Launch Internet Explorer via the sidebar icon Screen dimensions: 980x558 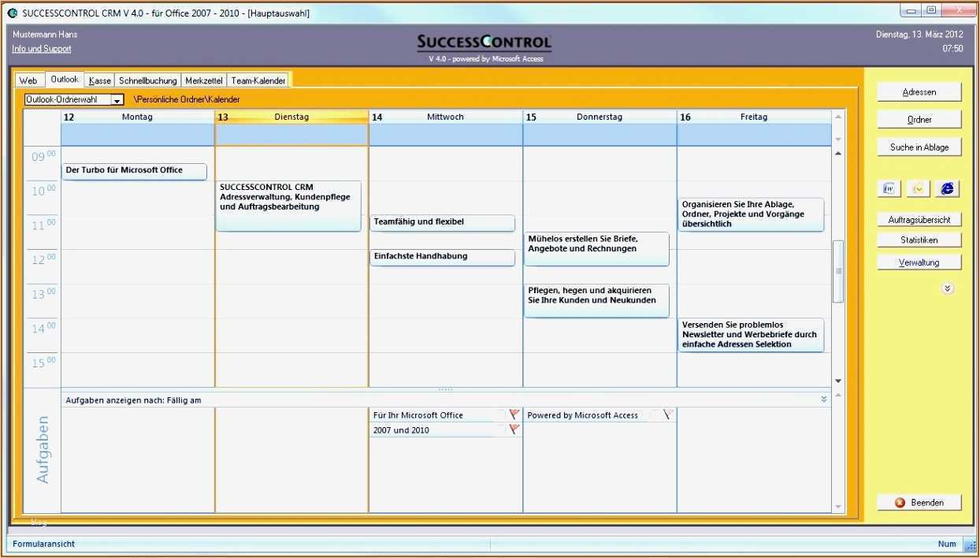[x=946, y=188]
